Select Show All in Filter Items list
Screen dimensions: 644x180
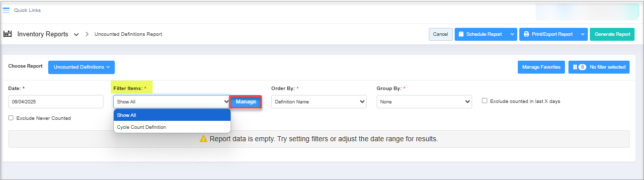172,115
